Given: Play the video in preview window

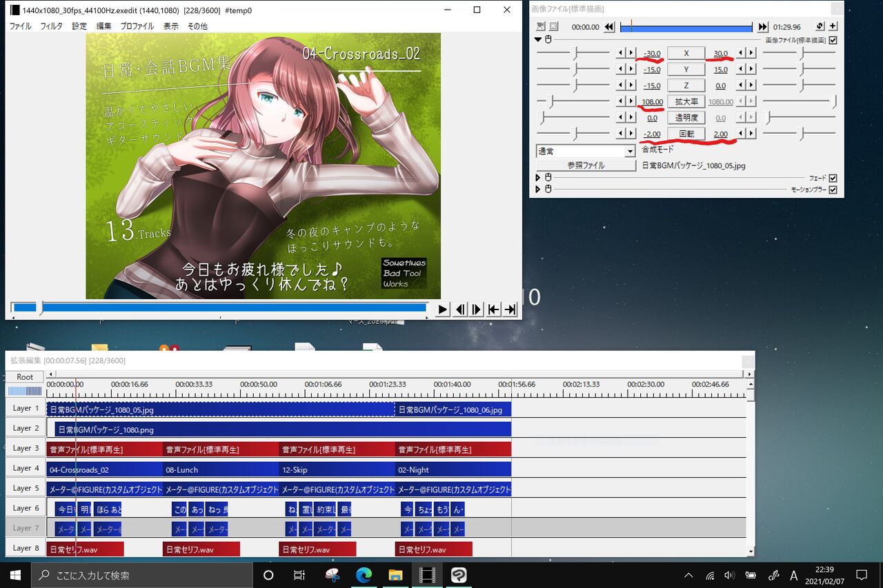Looking at the screenshot, I should [442, 310].
